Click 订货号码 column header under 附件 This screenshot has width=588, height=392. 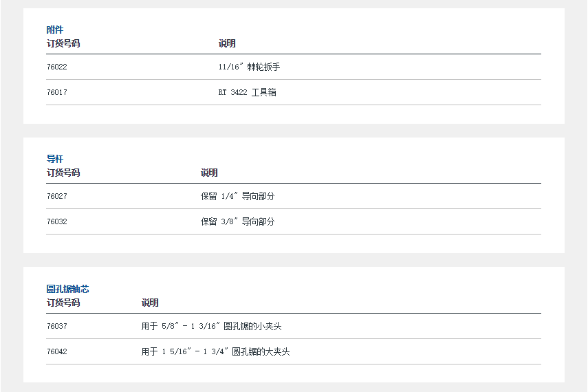click(x=63, y=43)
